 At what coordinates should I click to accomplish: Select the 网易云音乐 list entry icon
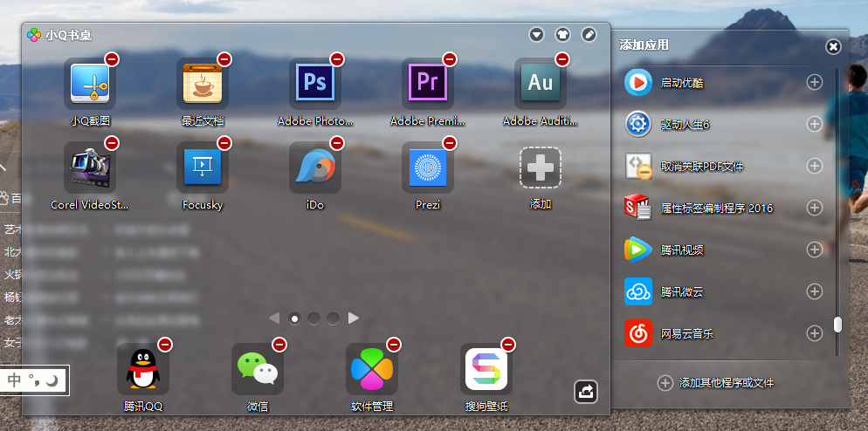638,333
